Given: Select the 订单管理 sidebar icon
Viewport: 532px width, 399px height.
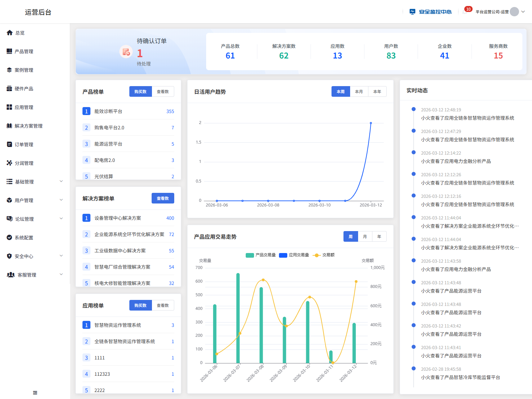Looking at the screenshot, I should tap(9, 144).
